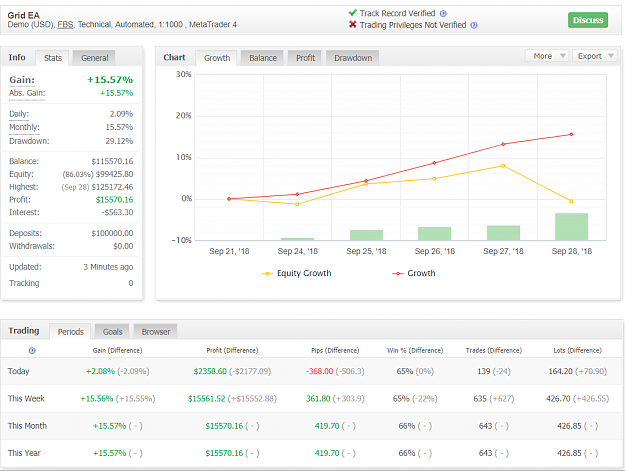Image resolution: width=625 pixels, height=471 pixels.
Task: Click the -$563.30 interest value
Action: (x=117, y=212)
